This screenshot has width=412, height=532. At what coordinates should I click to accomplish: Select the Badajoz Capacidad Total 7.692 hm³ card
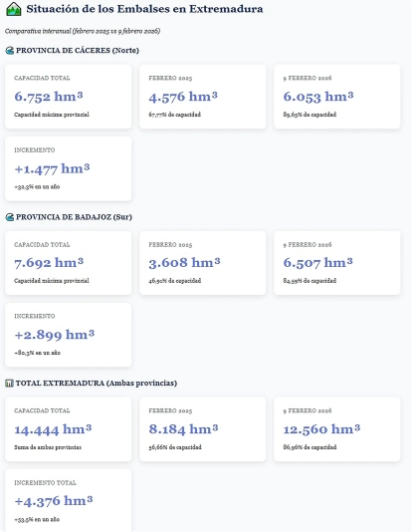68,263
